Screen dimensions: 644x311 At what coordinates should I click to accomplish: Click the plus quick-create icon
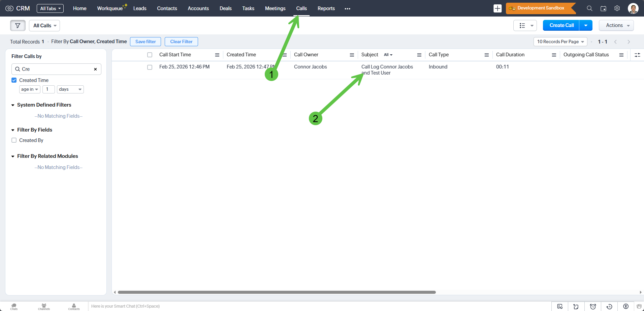(x=497, y=8)
